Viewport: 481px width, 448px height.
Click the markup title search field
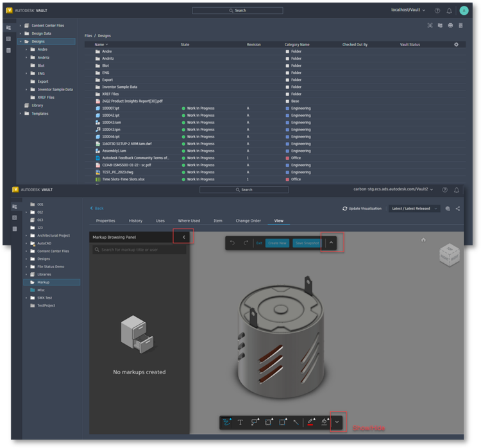139,250
